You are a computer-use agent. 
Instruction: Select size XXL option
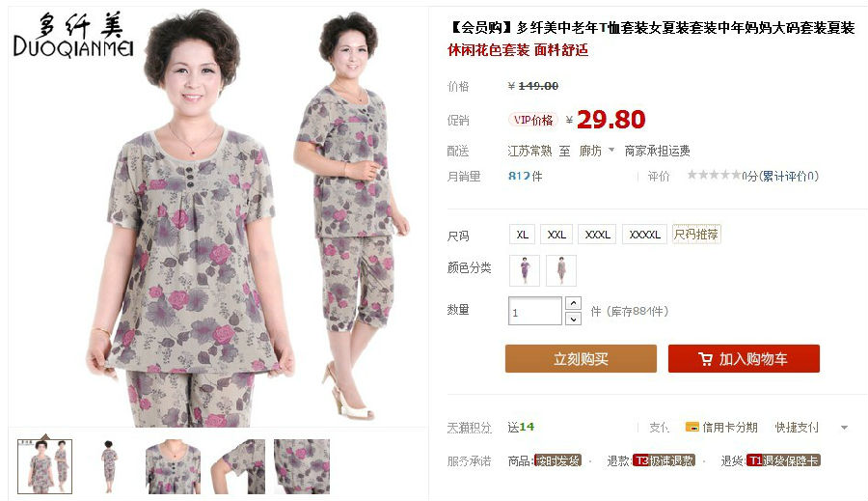click(556, 235)
